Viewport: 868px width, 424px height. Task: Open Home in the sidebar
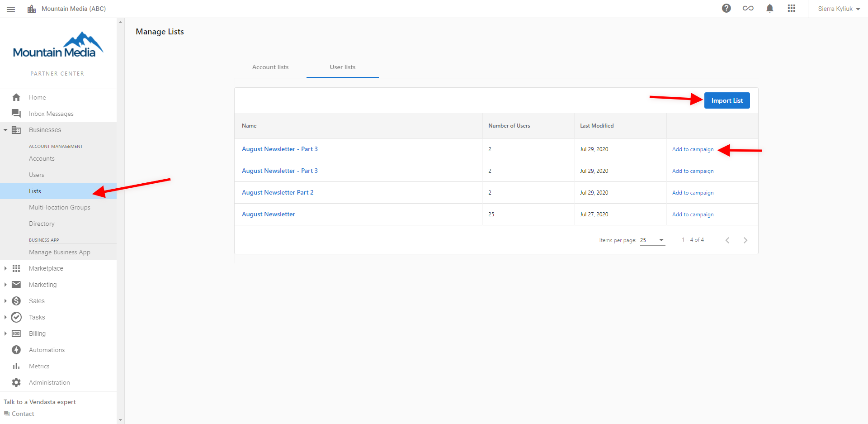tap(38, 97)
